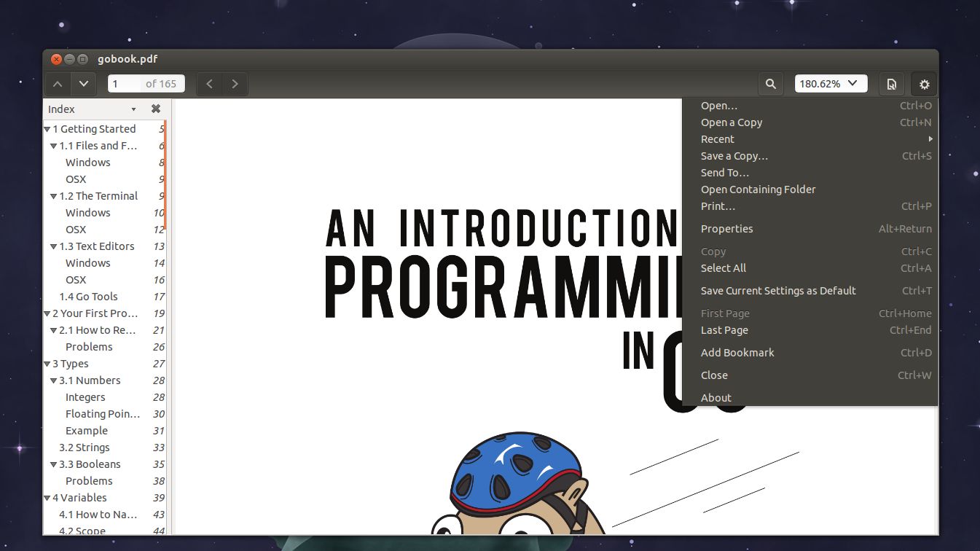Choose Print… from the menu
The image size is (980, 551).
click(718, 206)
